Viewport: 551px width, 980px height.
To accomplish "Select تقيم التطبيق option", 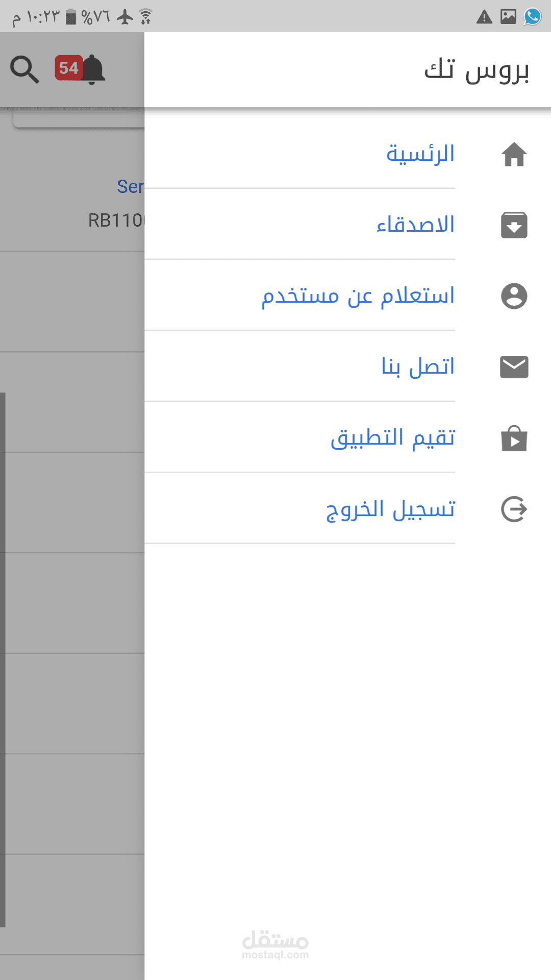I will click(392, 438).
